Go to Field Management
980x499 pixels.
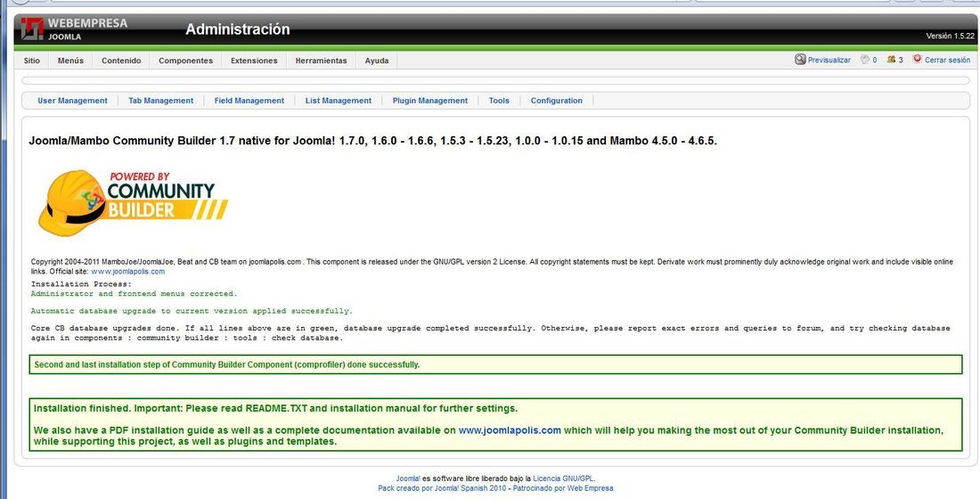(249, 101)
